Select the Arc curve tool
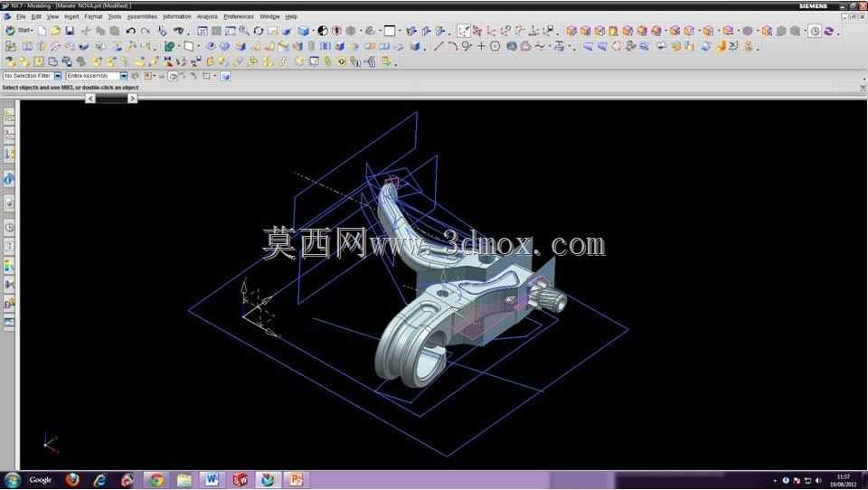The width and height of the screenshot is (868, 490). point(453,46)
